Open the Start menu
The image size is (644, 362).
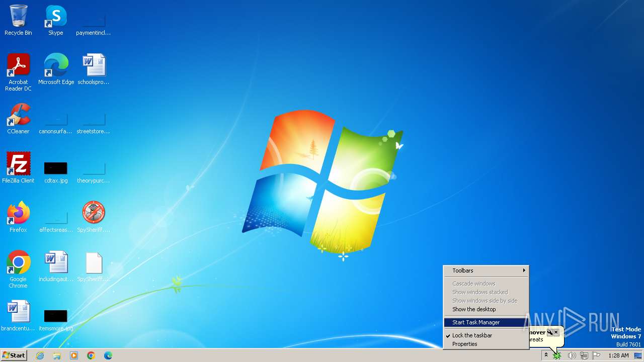(x=14, y=355)
